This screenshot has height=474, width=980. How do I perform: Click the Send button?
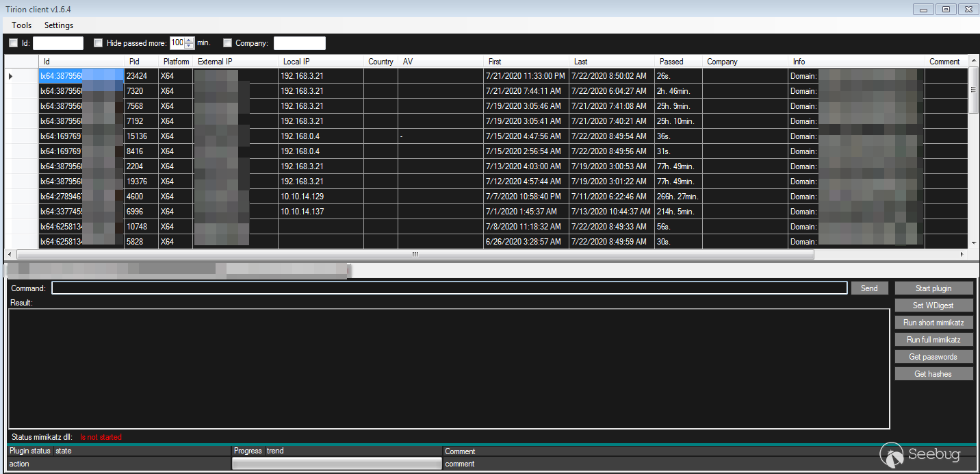869,288
